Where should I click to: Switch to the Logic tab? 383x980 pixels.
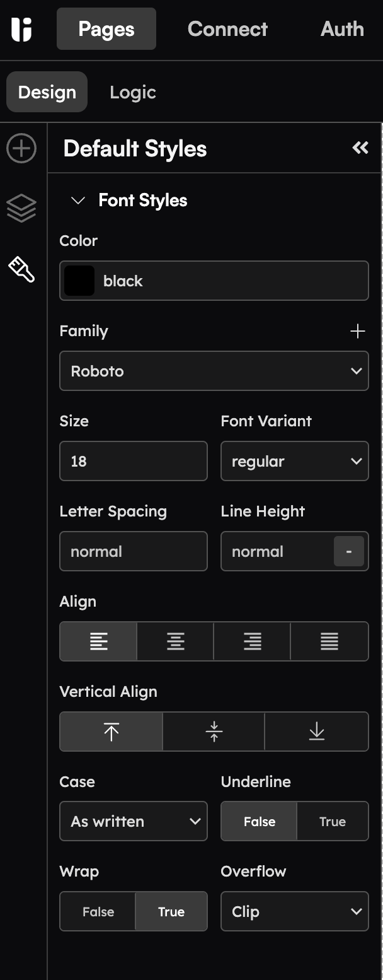coord(132,92)
